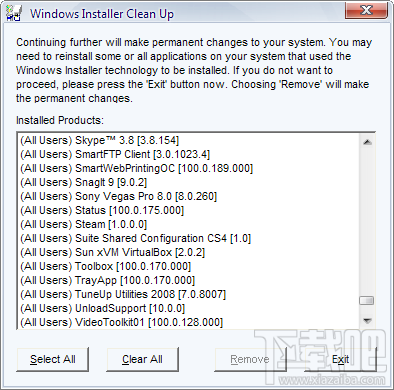Click the list scrollbar up arrow

367,142
